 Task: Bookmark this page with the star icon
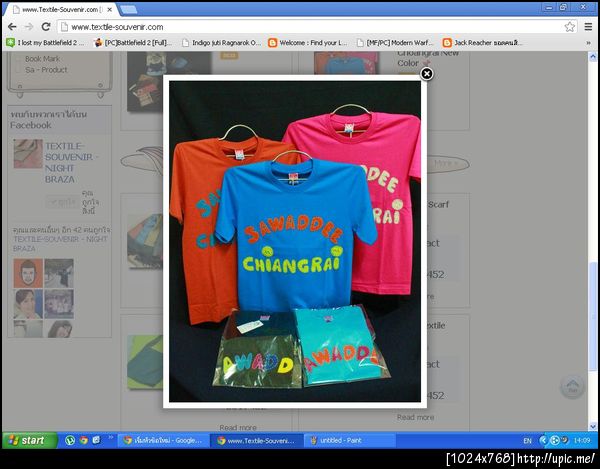(x=569, y=27)
